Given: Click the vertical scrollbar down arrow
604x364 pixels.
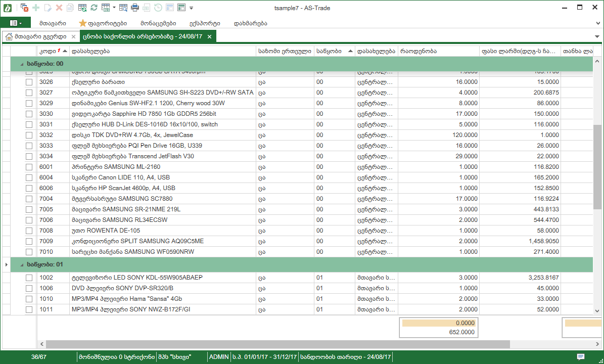Looking at the screenshot, I should coord(597,311).
